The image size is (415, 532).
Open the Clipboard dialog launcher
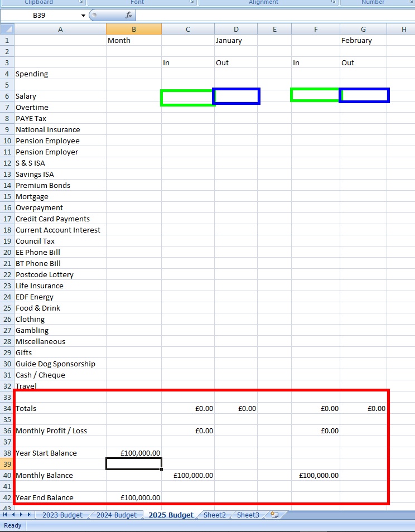(81, 2)
